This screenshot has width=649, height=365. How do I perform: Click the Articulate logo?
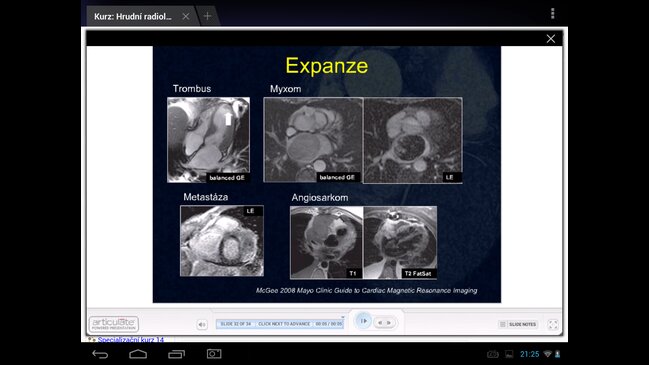[114, 324]
